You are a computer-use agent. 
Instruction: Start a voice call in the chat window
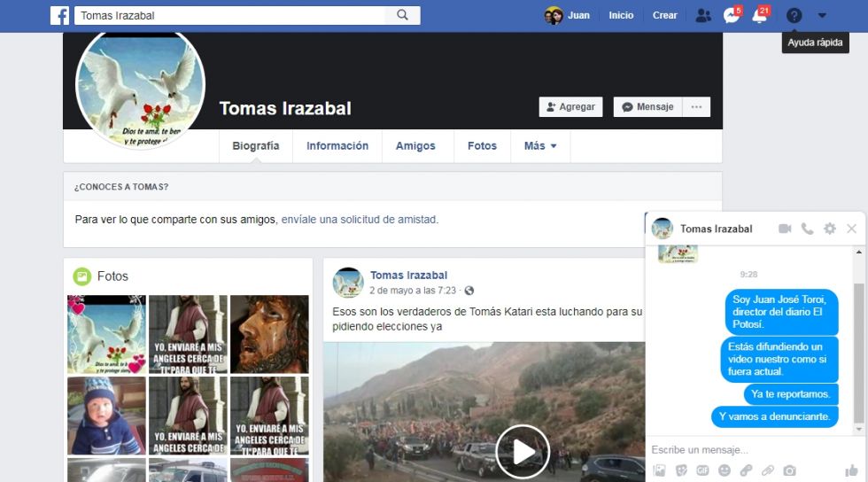(807, 229)
